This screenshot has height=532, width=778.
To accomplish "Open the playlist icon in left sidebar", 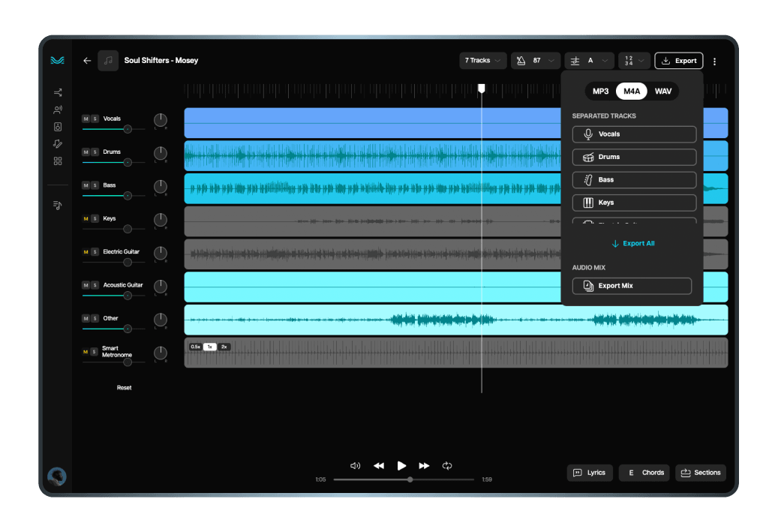I will pos(58,205).
